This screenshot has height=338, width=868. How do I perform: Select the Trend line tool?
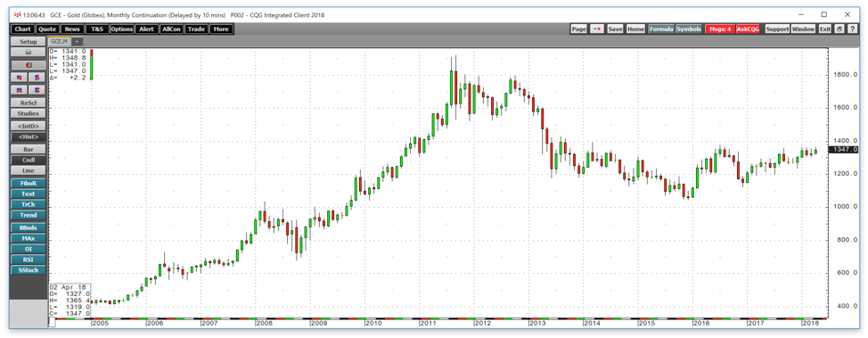[x=29, y=215]
